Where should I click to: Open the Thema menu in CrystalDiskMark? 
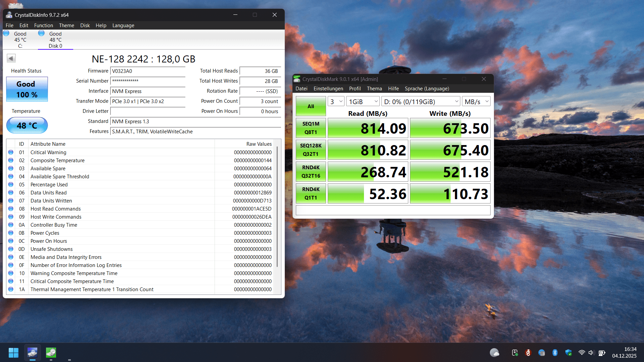[374, 89]
